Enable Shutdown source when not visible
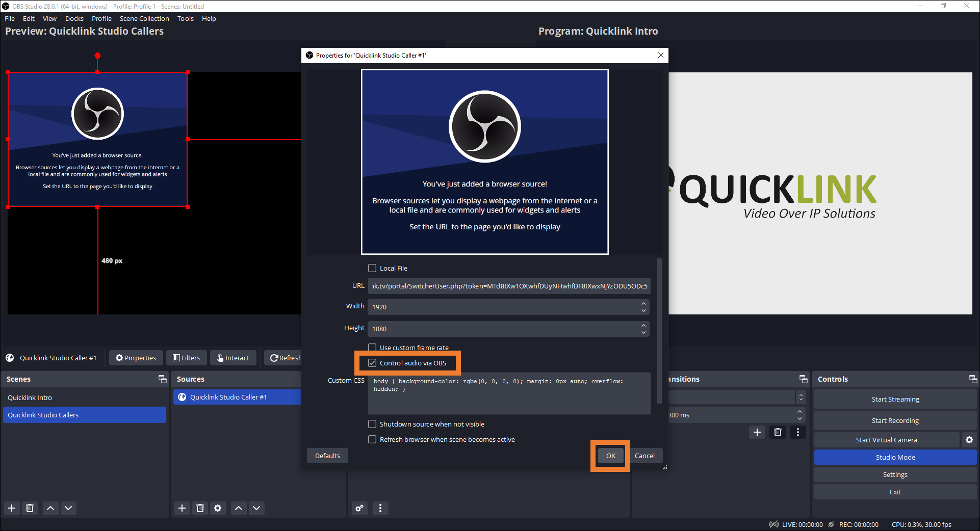 tap(372, 424)
